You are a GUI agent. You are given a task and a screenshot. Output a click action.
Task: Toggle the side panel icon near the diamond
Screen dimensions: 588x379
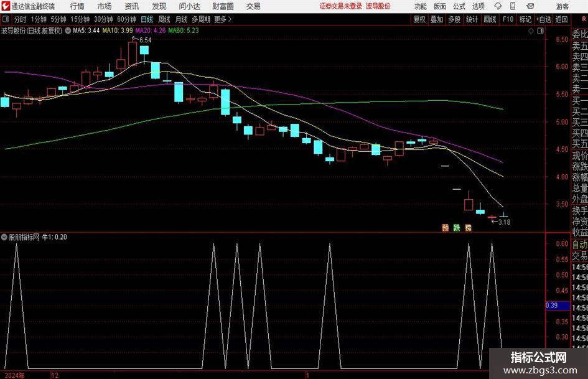tap(540, 31)
